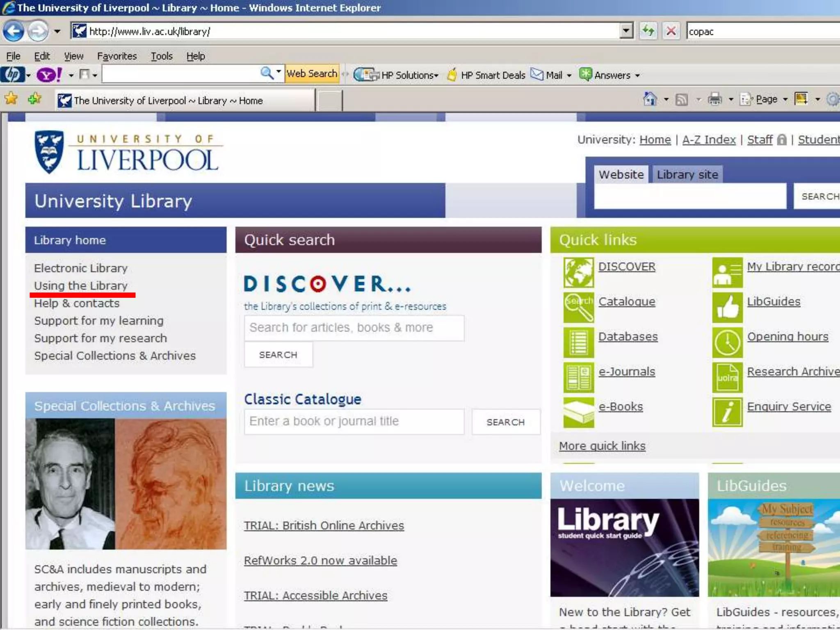Open the Library quick start guide thumbnail
The width and height of the screenshot is (840, 630).
[624, 547]
